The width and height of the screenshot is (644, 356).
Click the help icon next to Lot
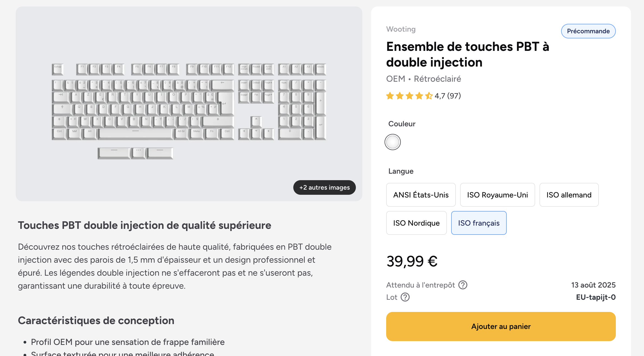point(405,297)
